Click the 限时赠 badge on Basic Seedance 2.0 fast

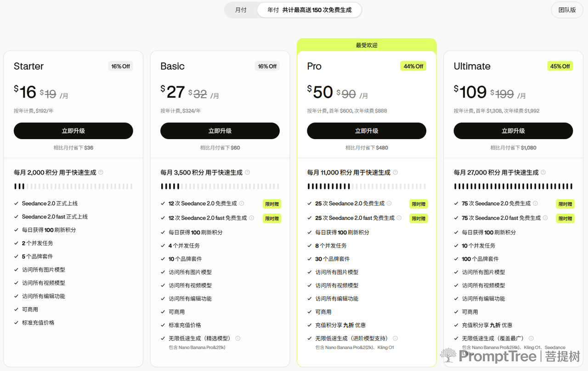coord(272,219)
